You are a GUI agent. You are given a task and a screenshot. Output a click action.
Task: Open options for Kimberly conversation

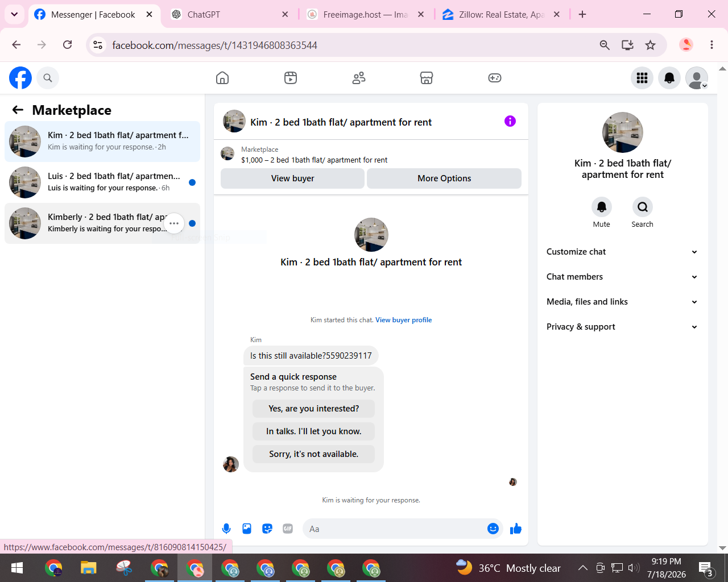174,223
